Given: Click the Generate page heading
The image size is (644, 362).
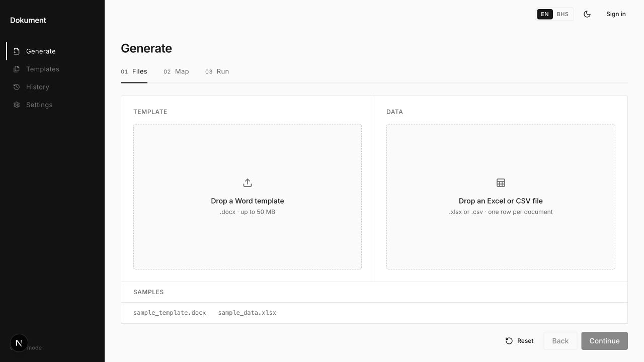Looking at the screenshot, I should [146, 48].
